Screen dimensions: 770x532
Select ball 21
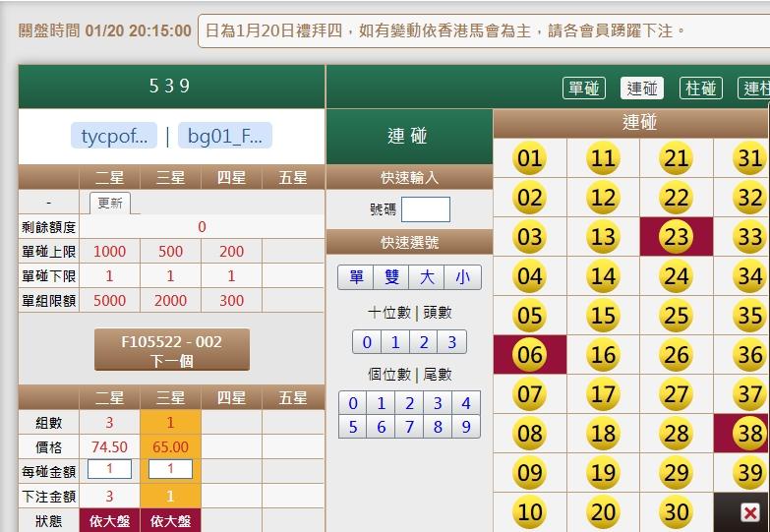677,158
